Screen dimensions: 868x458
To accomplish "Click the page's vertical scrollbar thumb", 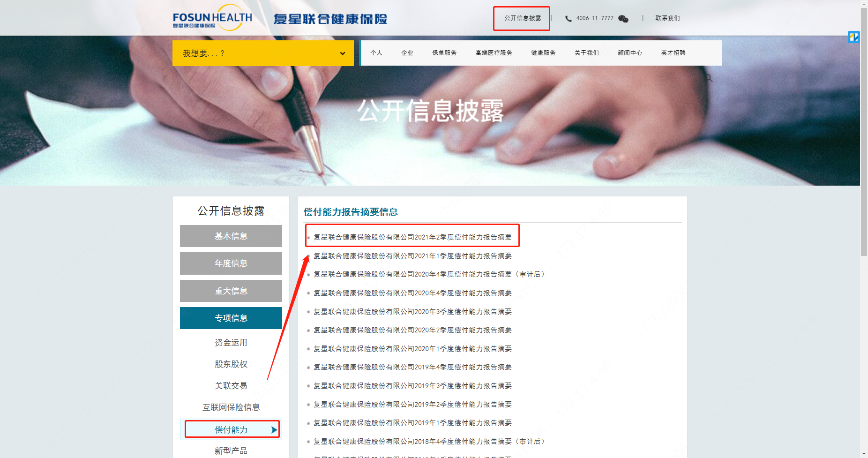I will tap(864, 132).
